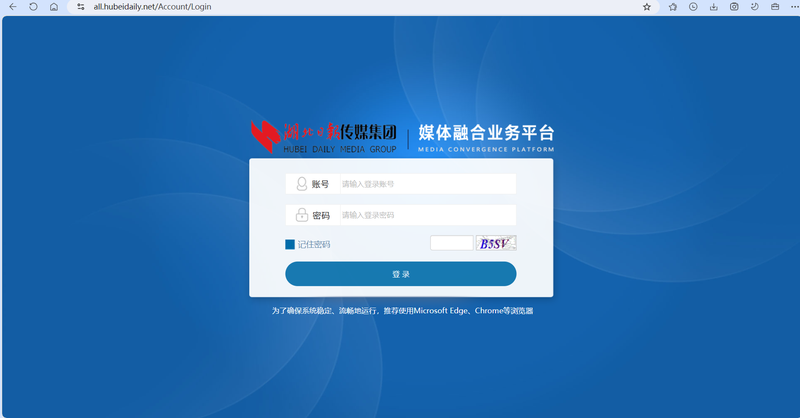Click the toolbar icon after the camera
Screen dimensions: 800x418
[754, 7]
